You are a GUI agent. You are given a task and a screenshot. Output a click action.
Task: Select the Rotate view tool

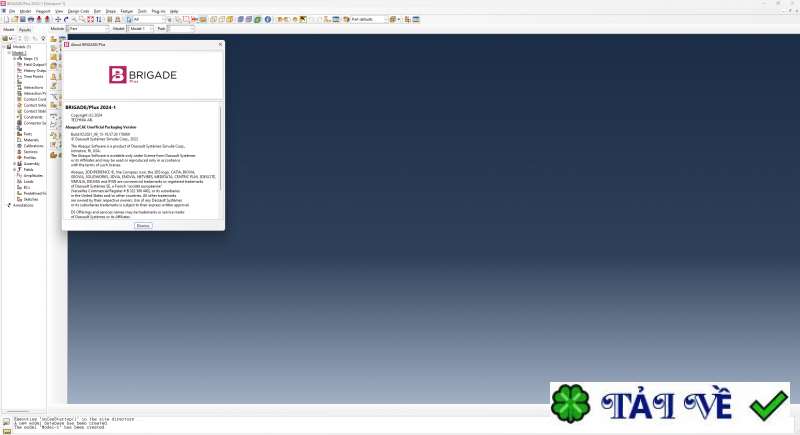[66, 19]
